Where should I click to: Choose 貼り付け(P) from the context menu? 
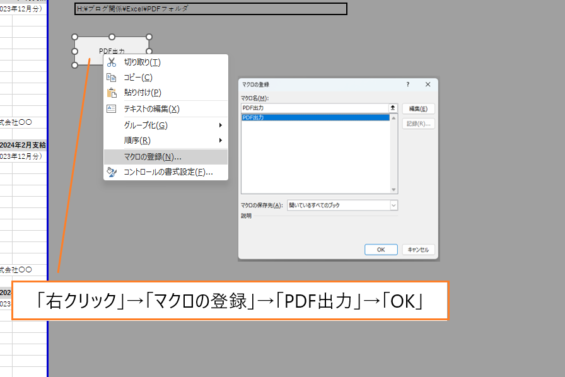click(166, 93)
